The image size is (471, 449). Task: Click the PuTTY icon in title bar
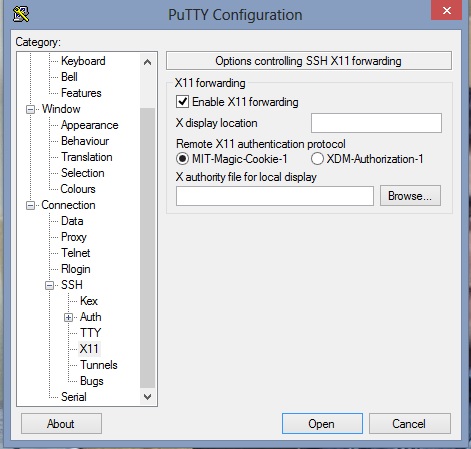click(21, 14)
